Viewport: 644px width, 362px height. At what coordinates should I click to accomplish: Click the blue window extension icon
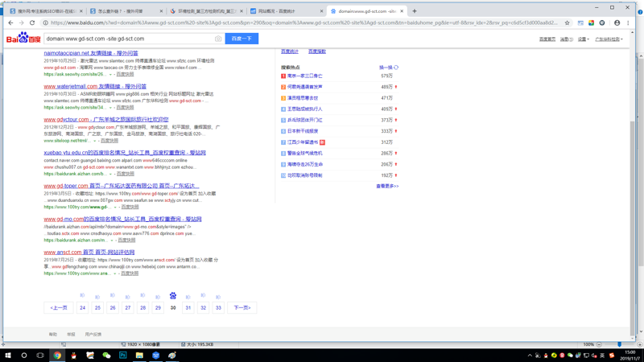click(580, 23)
